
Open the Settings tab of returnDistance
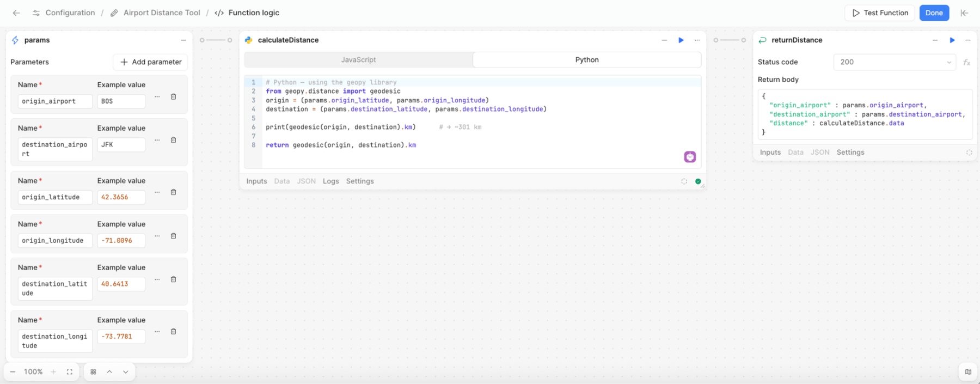[x=850, y=153]
